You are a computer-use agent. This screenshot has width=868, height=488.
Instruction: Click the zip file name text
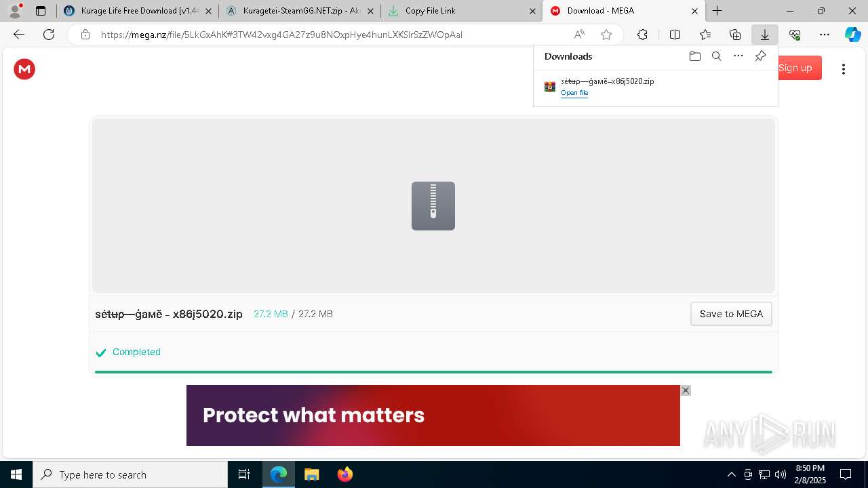169,314
